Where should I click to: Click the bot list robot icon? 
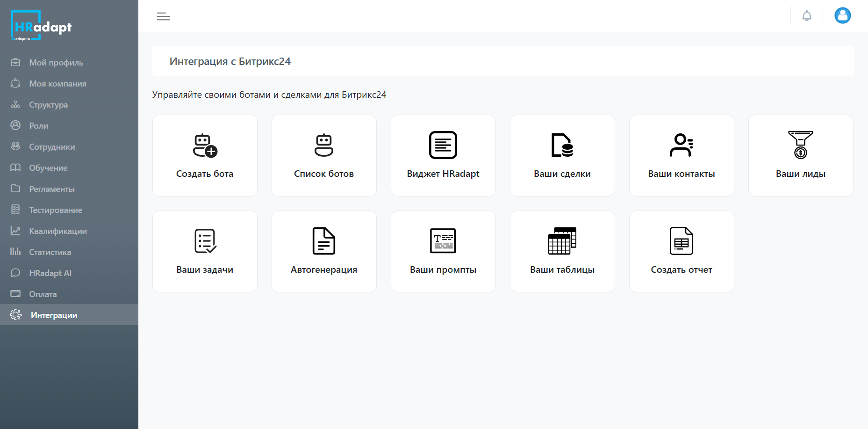pyautogui.click(x=324, y=145)
